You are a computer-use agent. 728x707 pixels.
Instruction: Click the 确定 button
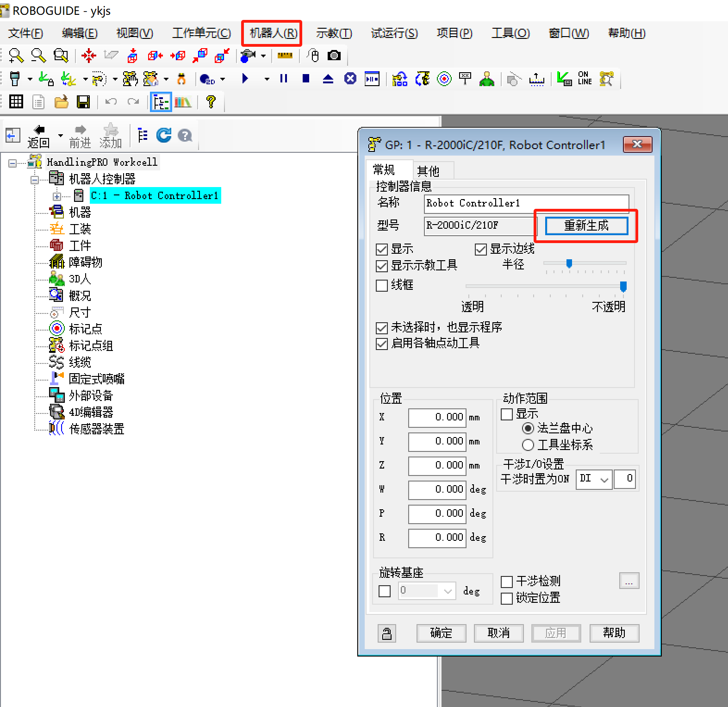[x=441, y=633]
